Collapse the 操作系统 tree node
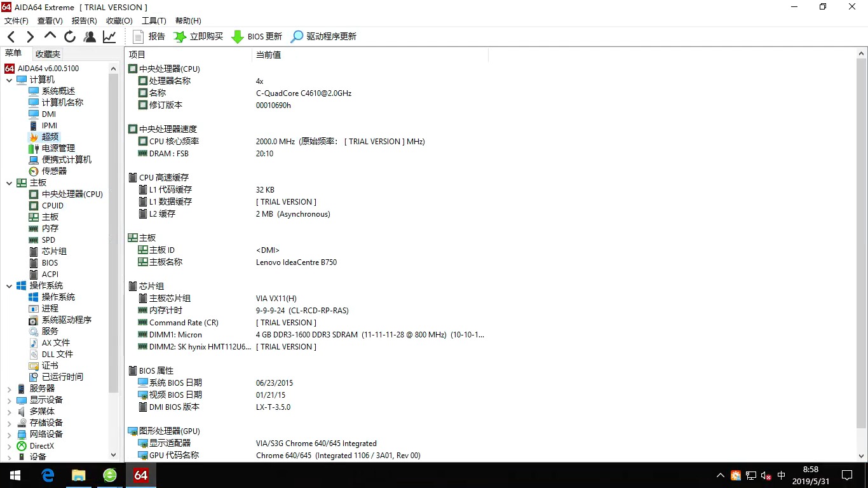 [9, 286]
